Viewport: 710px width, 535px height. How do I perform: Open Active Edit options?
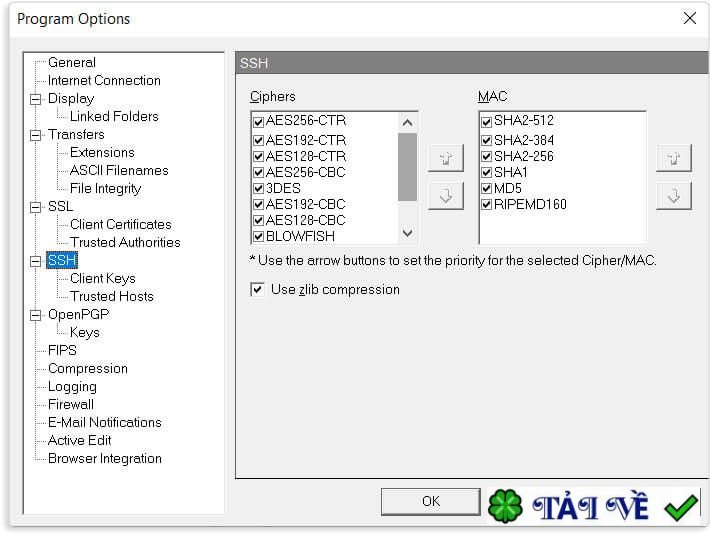[x=80, y=440]
